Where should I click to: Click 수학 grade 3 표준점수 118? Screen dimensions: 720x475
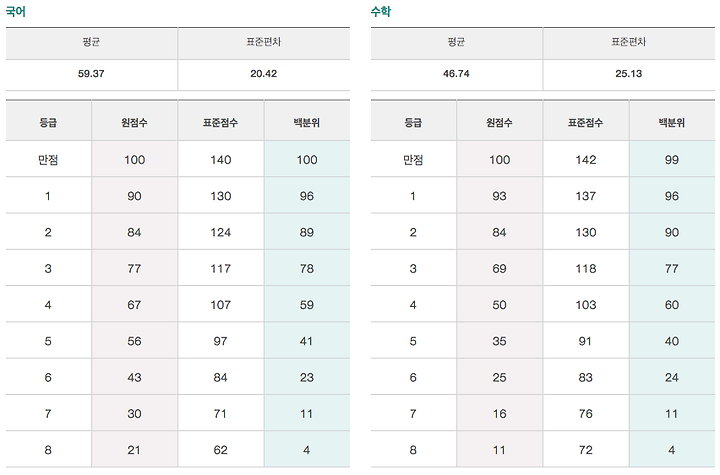point(585,269)
